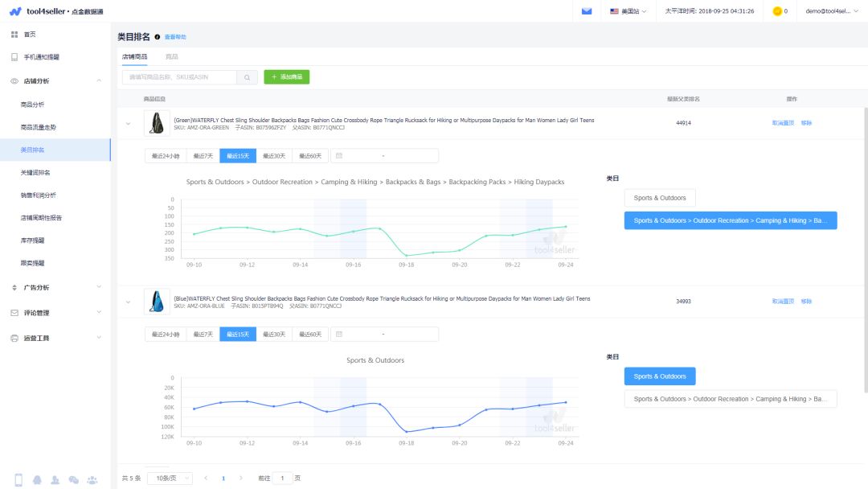
Task: Click the WeChat icon at sidebar bottom
Action: click(74, 480)
